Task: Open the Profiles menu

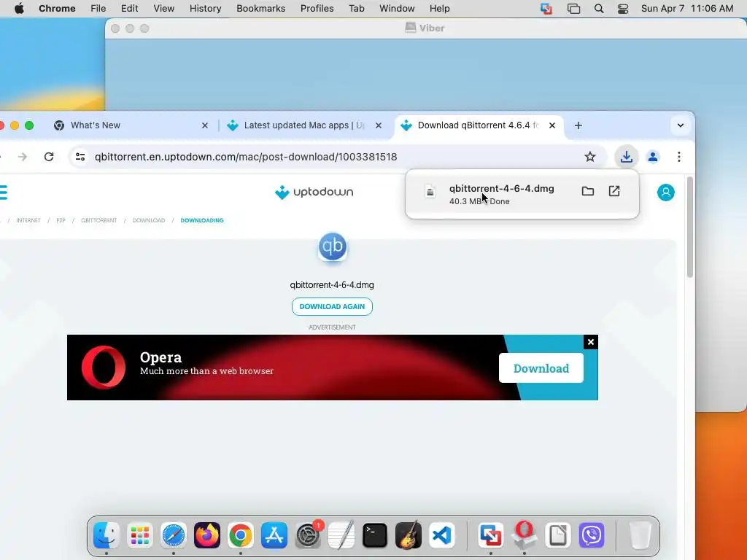Action: tap(317, 9)
